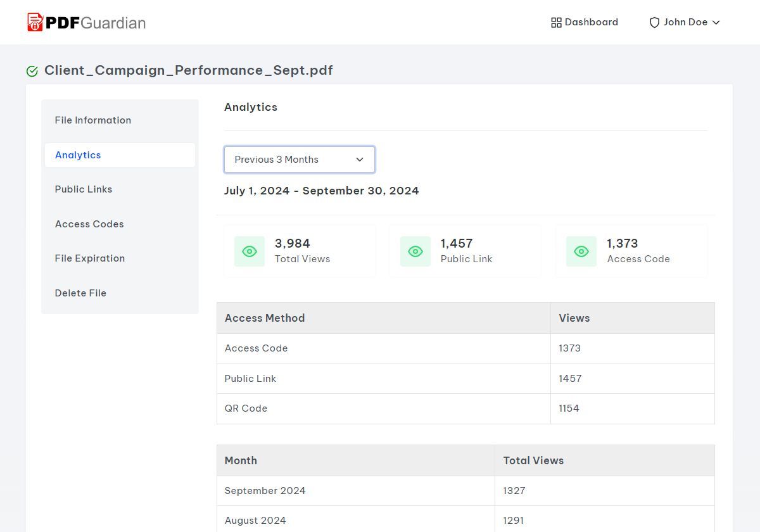
Task: Click the eye icon for Access Code
Action: (581, 251)
